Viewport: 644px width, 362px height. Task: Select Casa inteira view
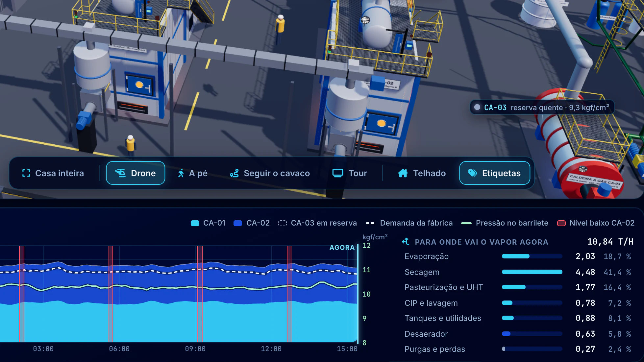coord(53,173)
